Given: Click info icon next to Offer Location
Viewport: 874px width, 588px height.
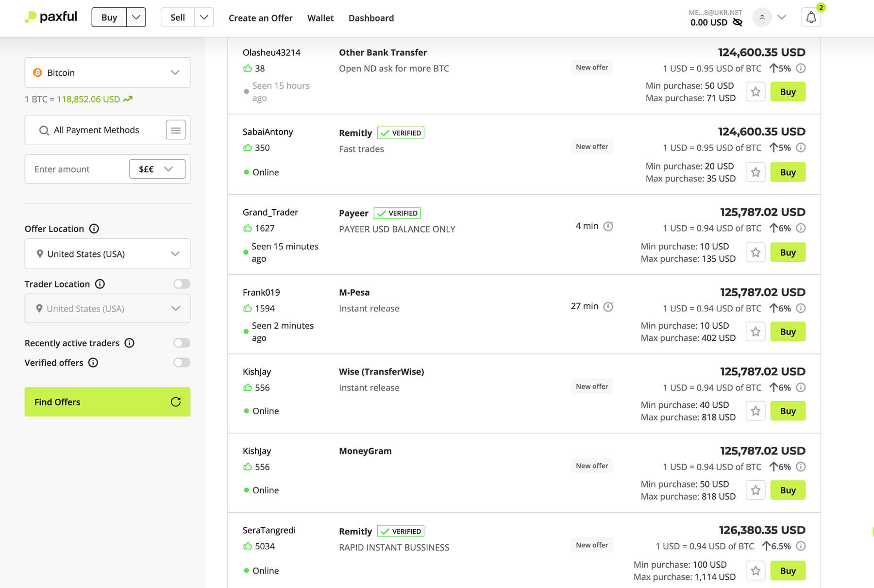Looking at the screenshot, I should click(x=94, y=229).
